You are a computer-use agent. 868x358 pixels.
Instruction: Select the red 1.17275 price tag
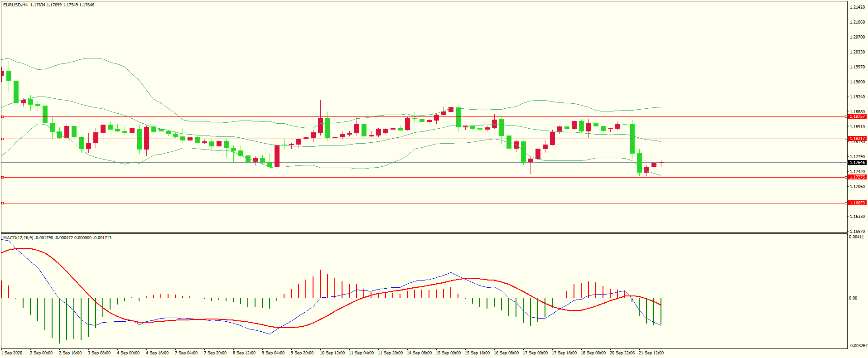(857, 177)
